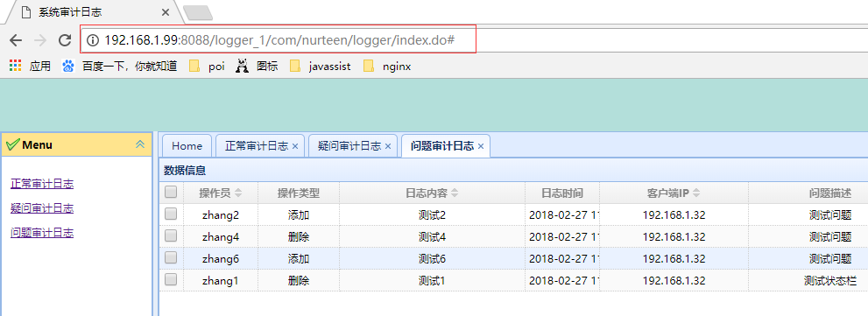Click the 添加 cell in zhang6 row
868x316 pixels.
[299, 258]
